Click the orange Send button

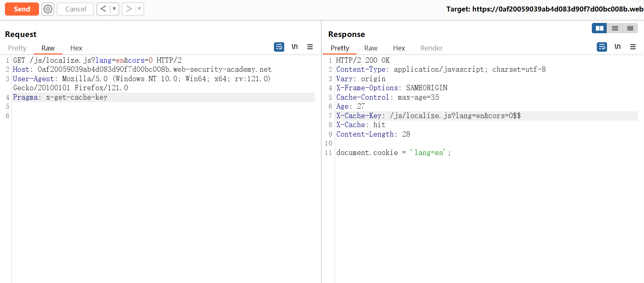point(22,9)
